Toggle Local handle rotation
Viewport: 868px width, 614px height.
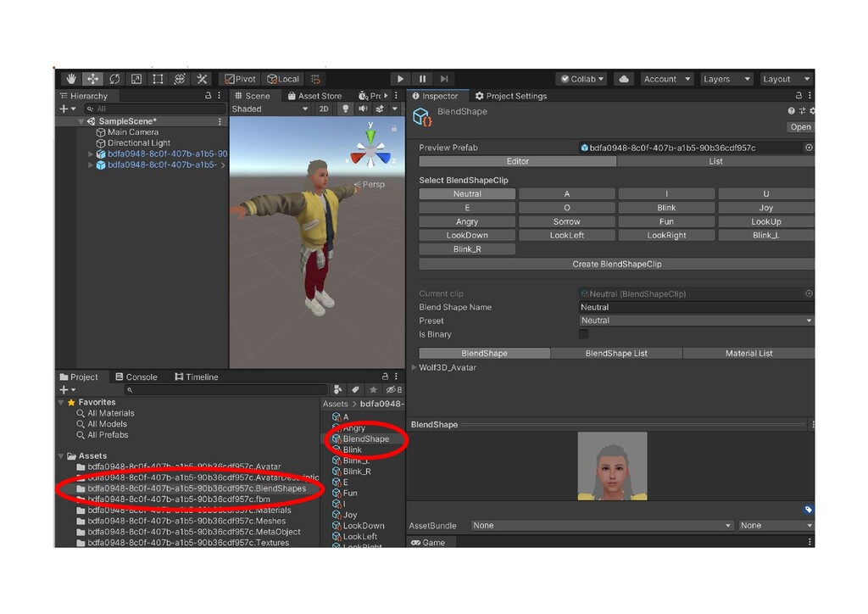283,79
